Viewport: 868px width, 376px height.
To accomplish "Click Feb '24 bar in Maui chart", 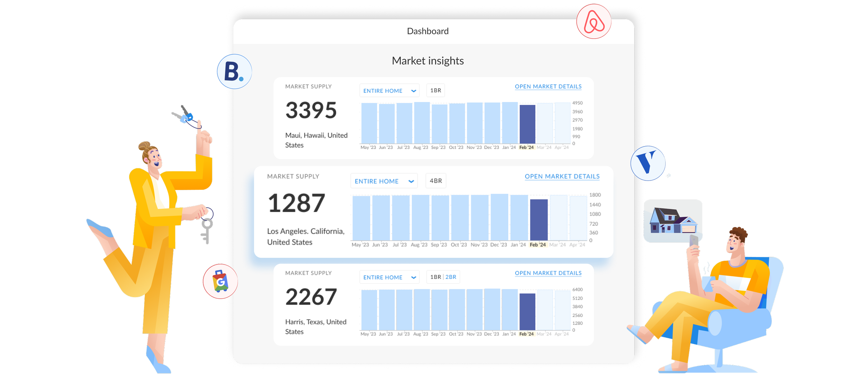I will tap(527, 124).
